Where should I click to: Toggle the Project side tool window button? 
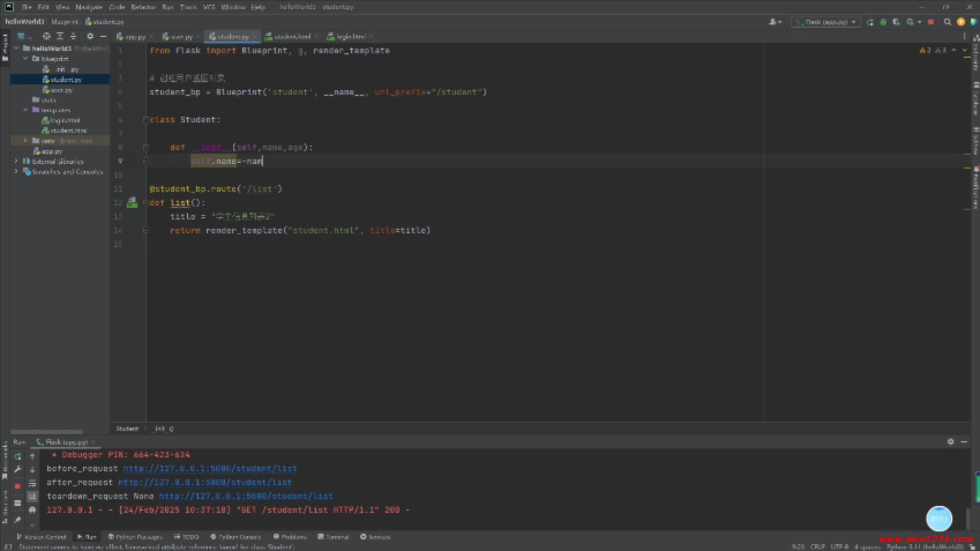[5, 47]
